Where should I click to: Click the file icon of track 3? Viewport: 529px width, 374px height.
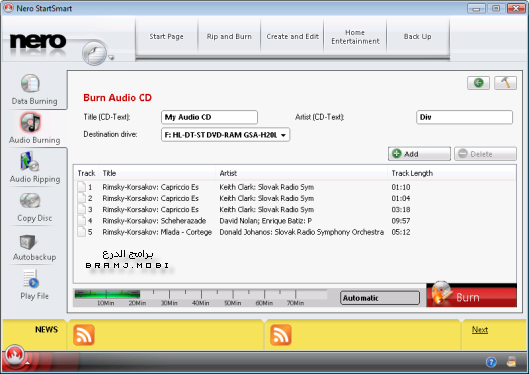pyautogui.click(x=81, y=209)
